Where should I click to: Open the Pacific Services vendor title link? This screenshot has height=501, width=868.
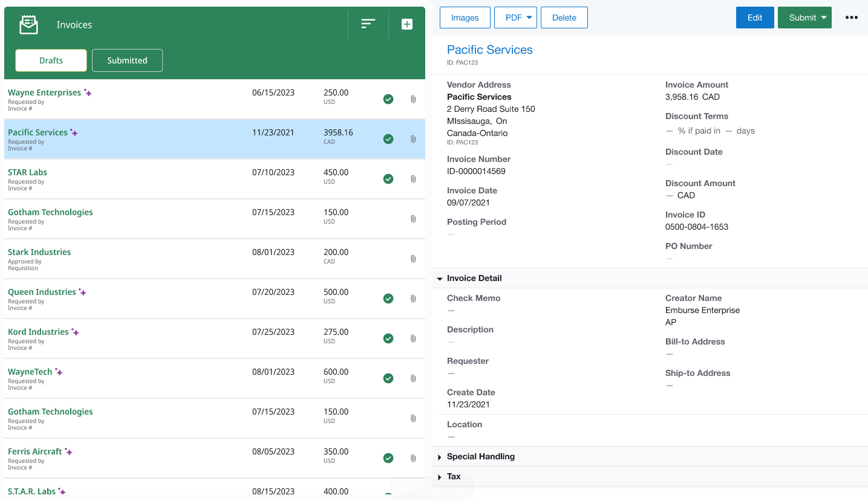[489, 50]
